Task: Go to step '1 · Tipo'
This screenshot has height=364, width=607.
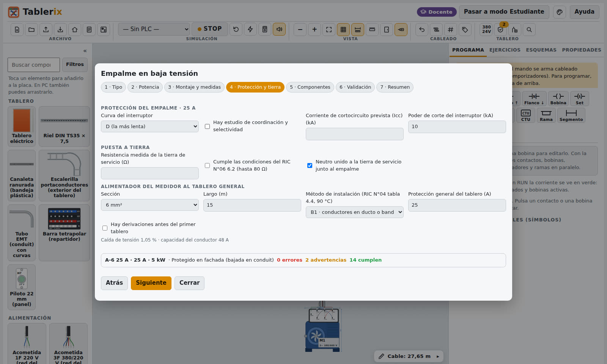Action: pos(113,87)
